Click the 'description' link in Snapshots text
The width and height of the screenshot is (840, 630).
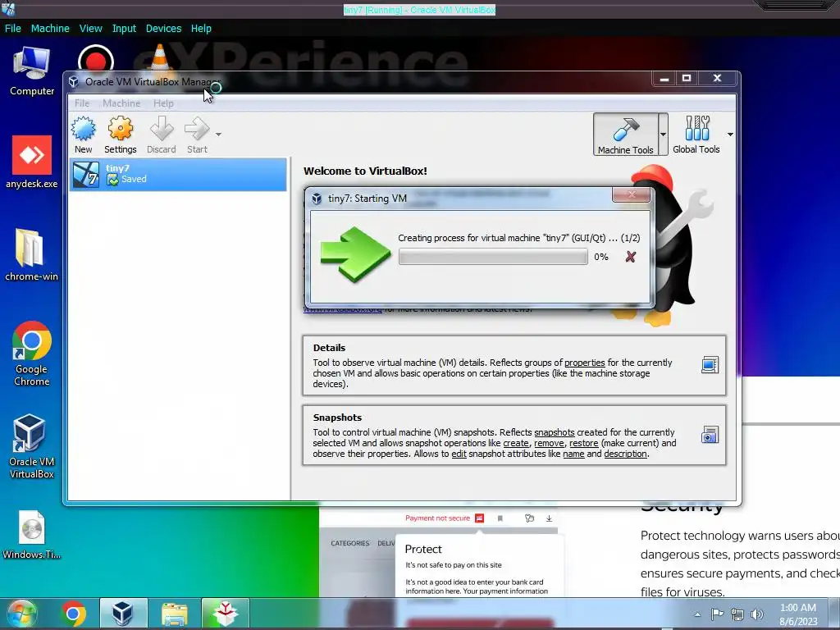pyautogui.click(x=626, y=454)
